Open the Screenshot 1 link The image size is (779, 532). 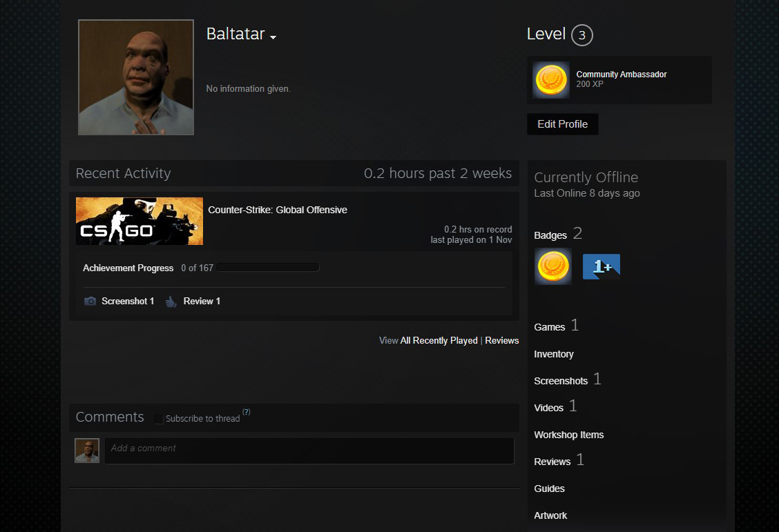pyautogui.click(x=128, y=302)
